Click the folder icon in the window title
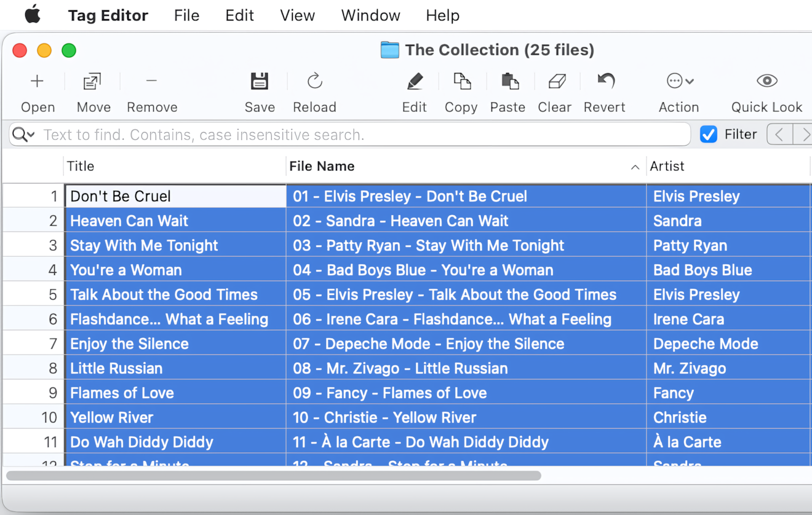Viewport: 812px width, 515px height. point(389,50)
